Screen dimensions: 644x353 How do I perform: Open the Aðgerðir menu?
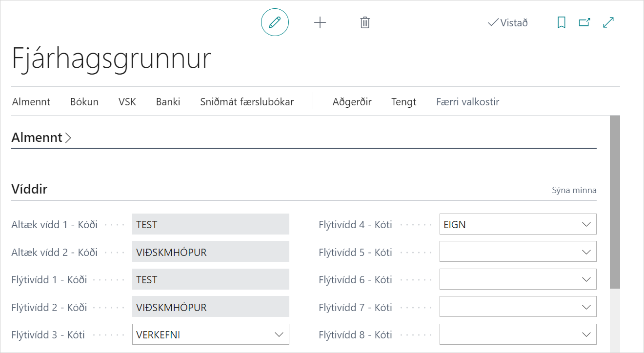352,102
